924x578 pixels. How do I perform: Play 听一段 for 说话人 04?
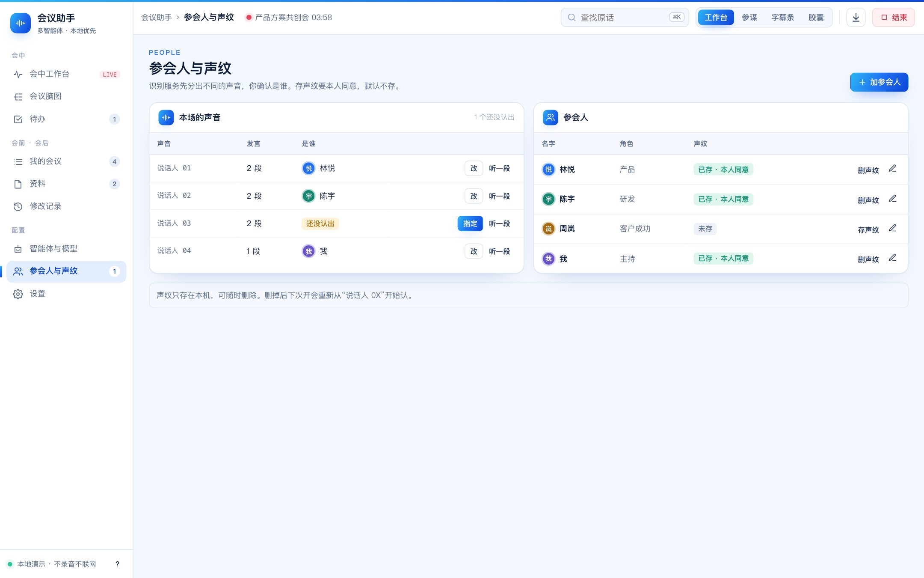click(x=499, y=251)
